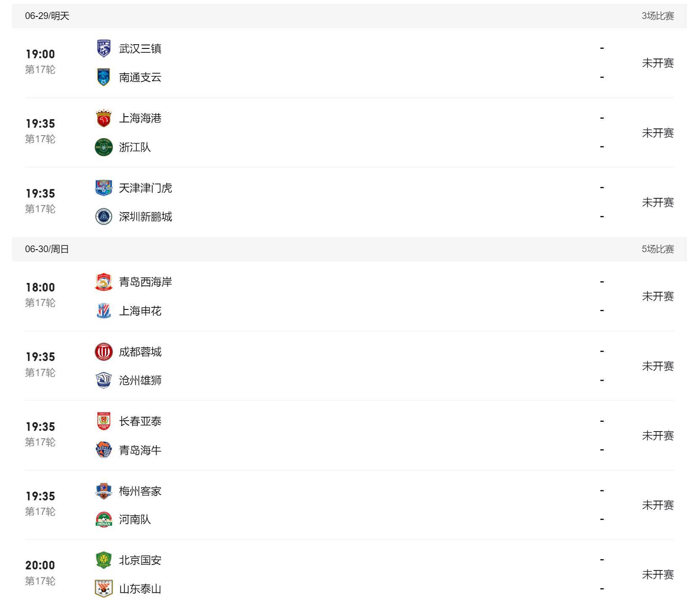This screenshot has width=700, height=605.
Task: Open the Nantong Zhiyun (南通支云) team name link
Action: pyautogui.click(x=140, y=77)
